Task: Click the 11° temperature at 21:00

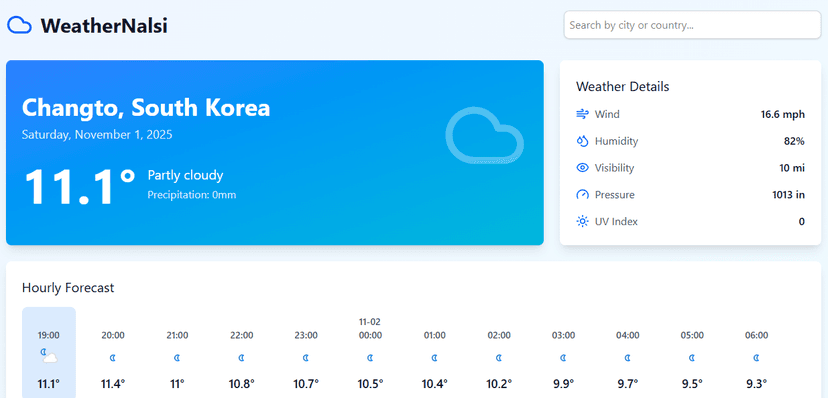Action: 177,384
